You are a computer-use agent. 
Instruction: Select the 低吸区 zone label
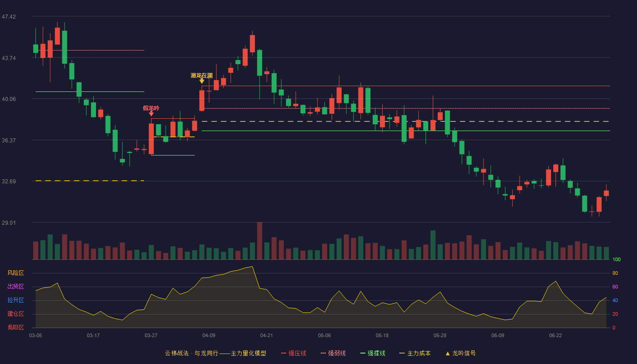[15, 327]
